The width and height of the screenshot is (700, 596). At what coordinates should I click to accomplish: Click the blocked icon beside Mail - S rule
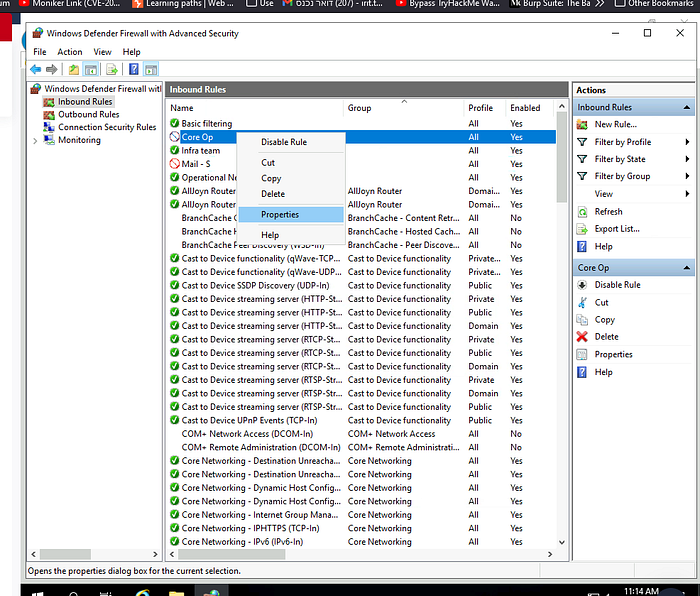click(175, 164)
